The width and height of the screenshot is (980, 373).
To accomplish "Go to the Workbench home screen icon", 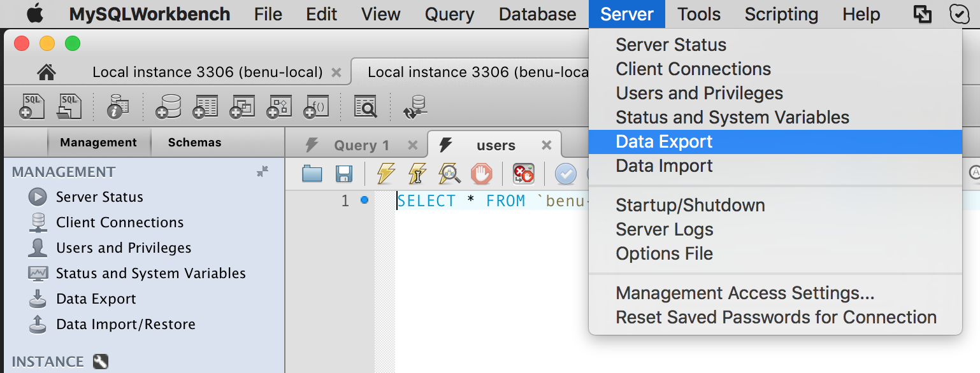I will click(x=47, y=72).
